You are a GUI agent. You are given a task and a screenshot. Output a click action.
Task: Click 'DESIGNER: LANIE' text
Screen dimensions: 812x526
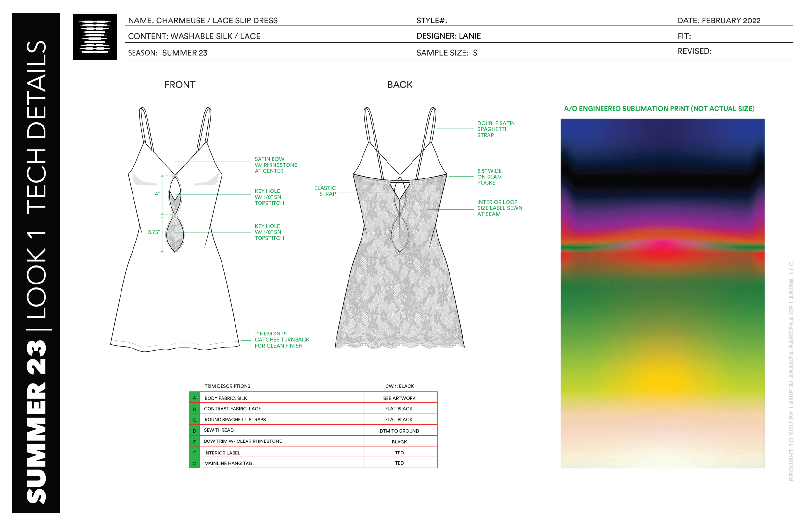449,36
